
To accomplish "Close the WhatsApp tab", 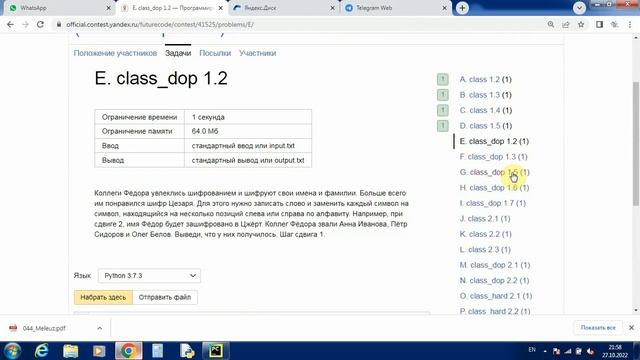I will click(x=108, y=8).
